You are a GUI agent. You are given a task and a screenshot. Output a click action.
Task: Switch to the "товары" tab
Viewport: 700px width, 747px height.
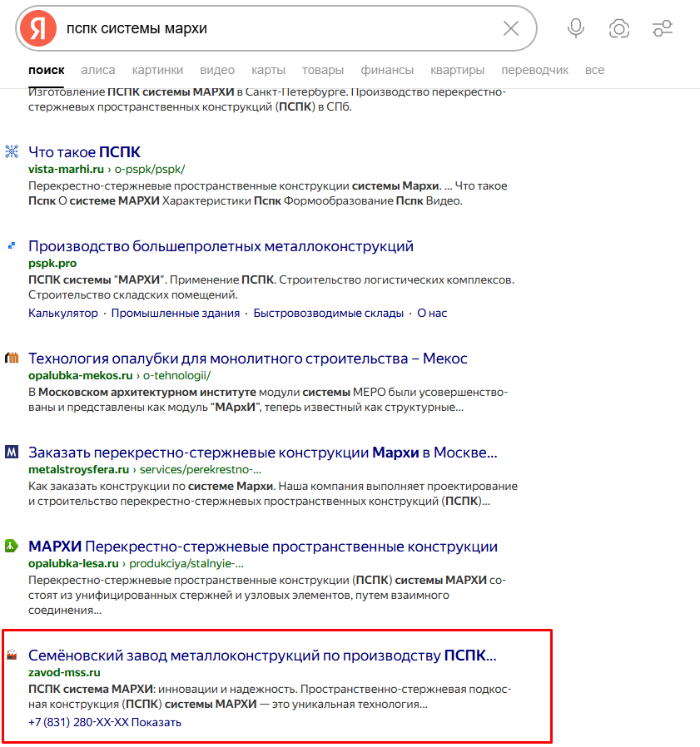tap(323, 70)
